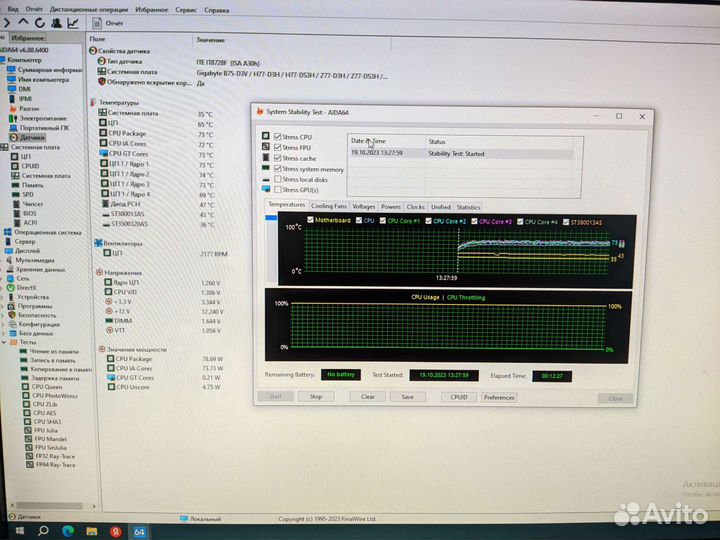Image resolution: width=720 pixels, height=540 pixels.
Task: Select the Stability Test Started log row
Action: tap(461, 153)
